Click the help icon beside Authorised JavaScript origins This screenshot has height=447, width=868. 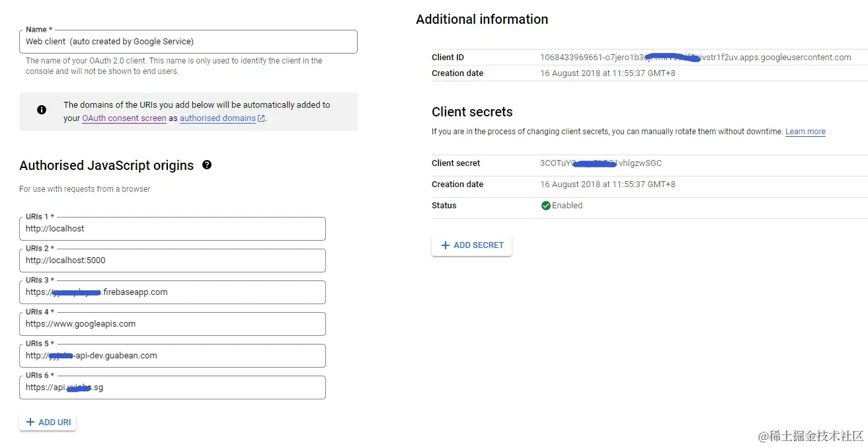(x=207, y=165)
